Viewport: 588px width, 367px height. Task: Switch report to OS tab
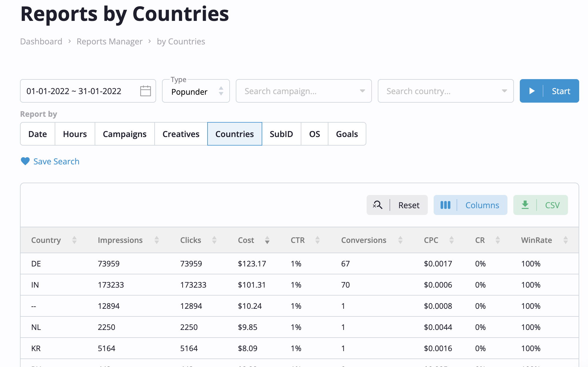pos(315,134)
